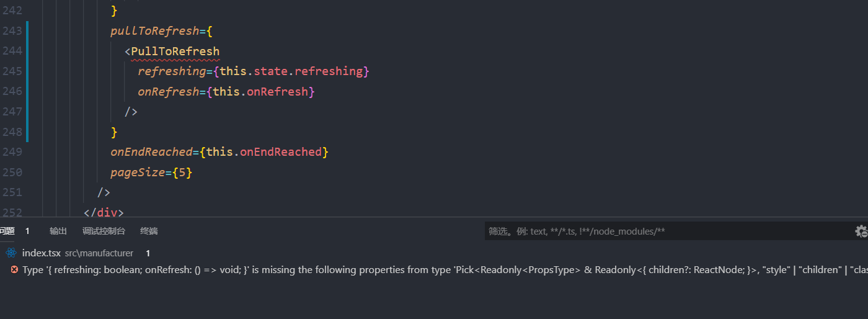Click the red error icon in problems list
Screen dimensions: 868x319
pos(14,270)
